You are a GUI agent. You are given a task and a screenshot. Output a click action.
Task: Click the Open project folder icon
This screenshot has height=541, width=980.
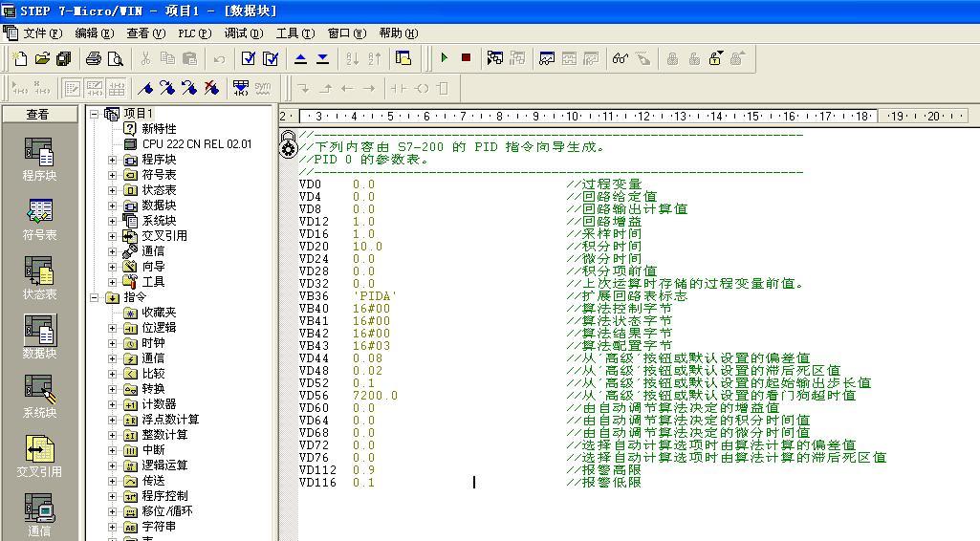point(42,58)
